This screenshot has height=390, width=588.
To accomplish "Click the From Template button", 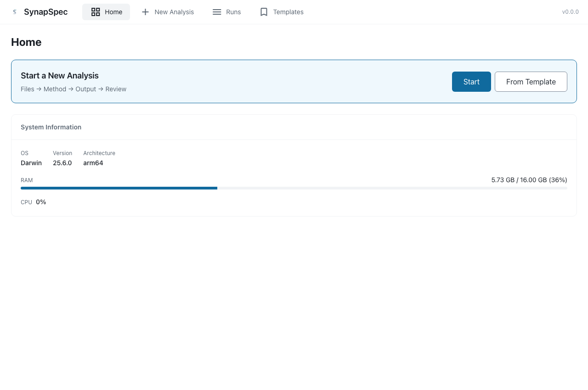I will pyautogui.click(x=531, y=82).
